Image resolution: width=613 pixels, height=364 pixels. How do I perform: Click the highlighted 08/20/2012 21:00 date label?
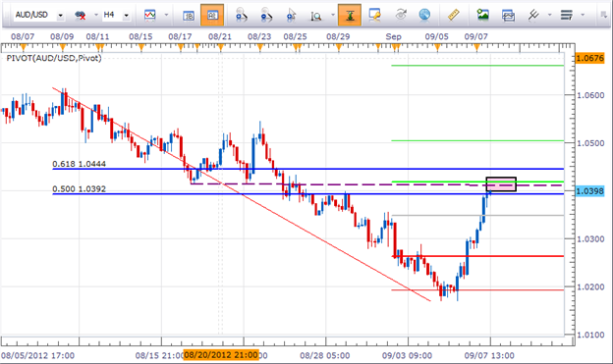click(x=221, y=355)
